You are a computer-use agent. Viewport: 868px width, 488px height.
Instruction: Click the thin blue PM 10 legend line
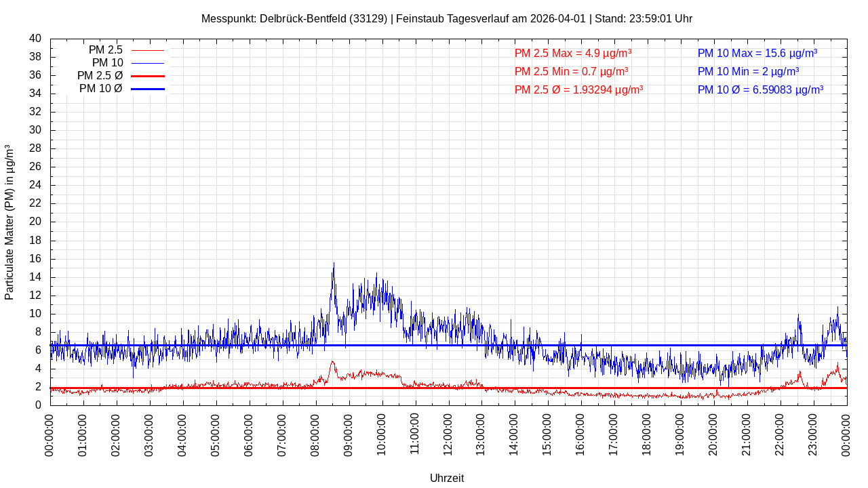pos(147,63)
